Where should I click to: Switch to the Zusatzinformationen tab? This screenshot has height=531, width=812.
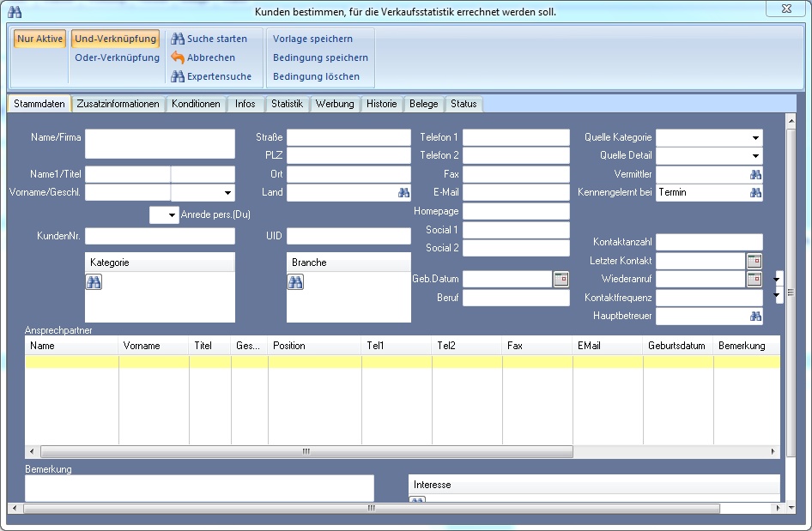(x=118, y=104)
